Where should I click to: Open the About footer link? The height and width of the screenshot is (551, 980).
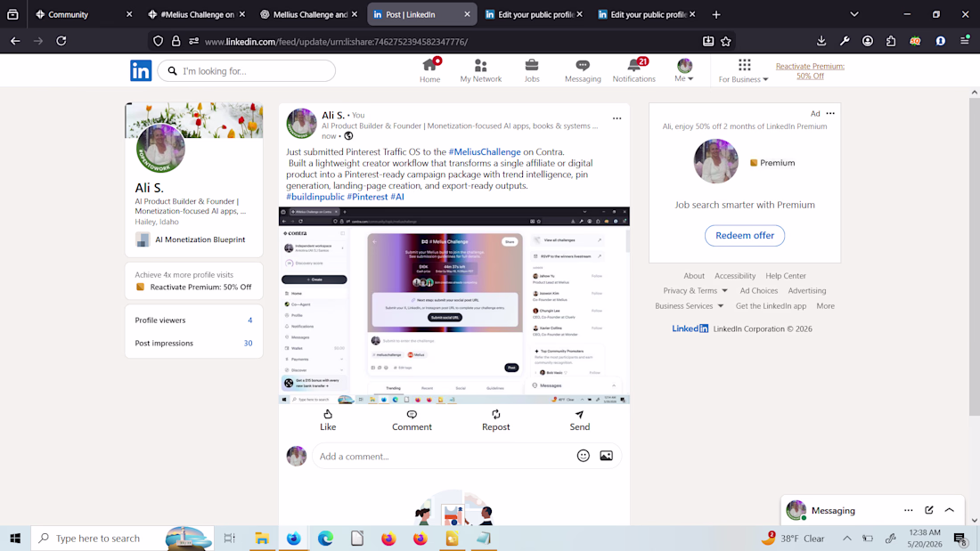[x=694, y=276]
